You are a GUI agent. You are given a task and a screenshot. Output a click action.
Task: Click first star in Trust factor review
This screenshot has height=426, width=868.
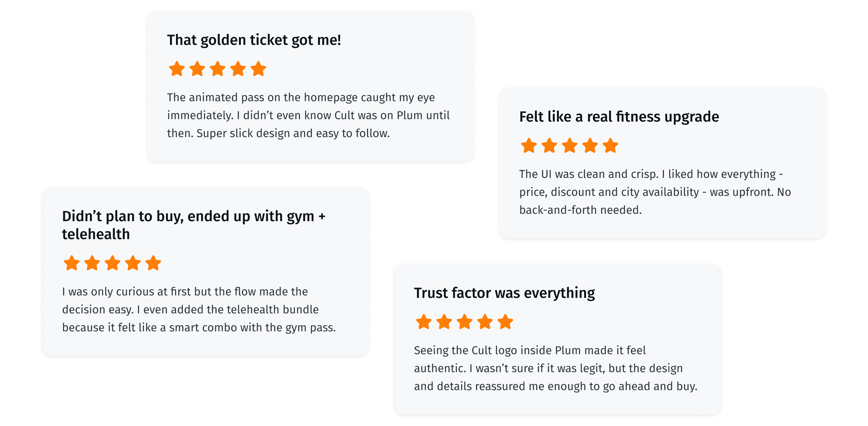[x=424, y=322]
